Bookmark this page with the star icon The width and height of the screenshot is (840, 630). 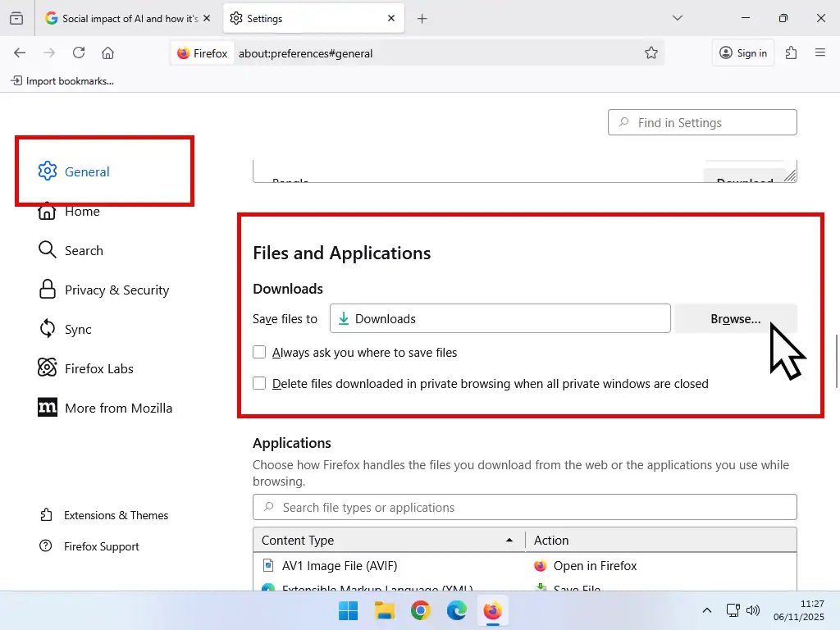coord(651,52)
